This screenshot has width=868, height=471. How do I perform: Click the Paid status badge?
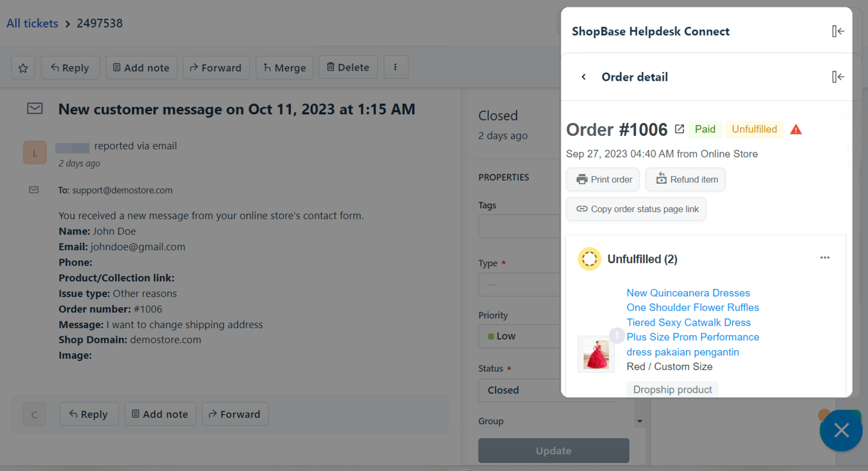(705, 129)
